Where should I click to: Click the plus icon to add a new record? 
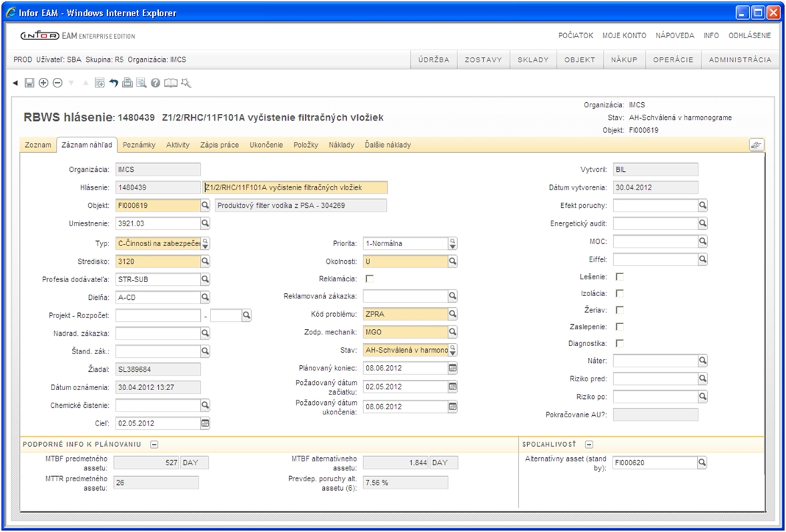[43, 83]
